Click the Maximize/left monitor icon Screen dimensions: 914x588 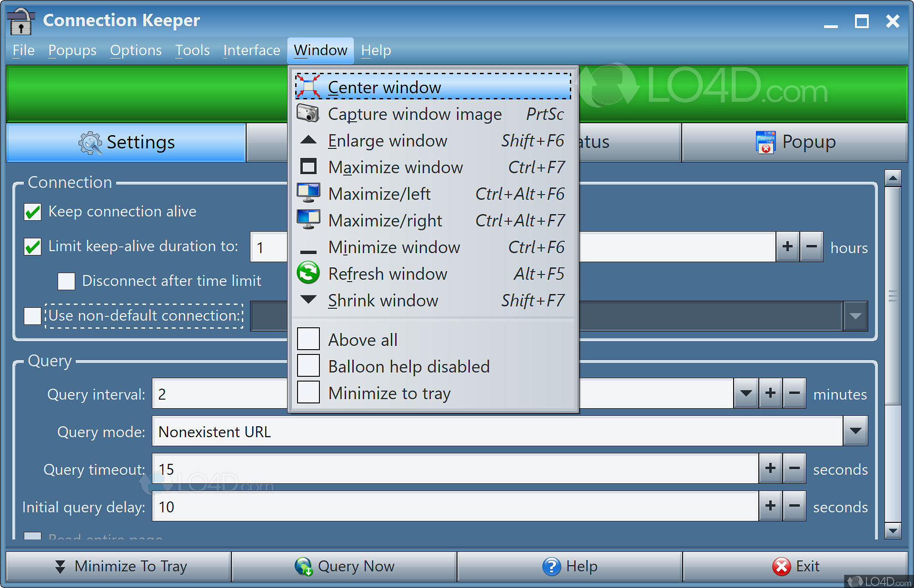click(308, 193)
